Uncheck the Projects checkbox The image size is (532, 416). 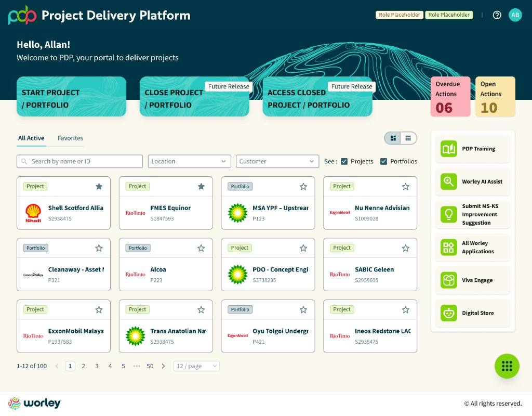344,161
